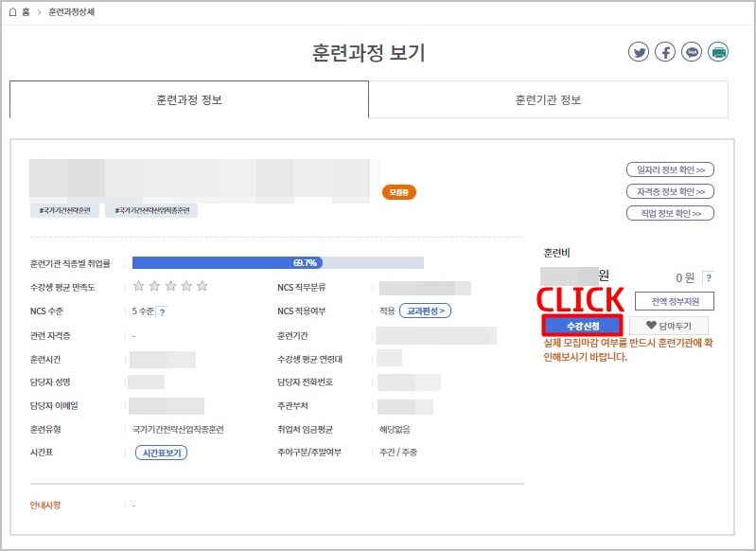Rate the third satisfaction star

[170, 286]
